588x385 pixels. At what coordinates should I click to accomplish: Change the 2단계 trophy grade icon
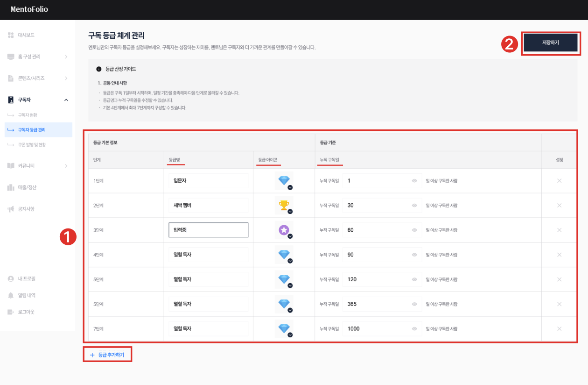[x=284, y=206]
